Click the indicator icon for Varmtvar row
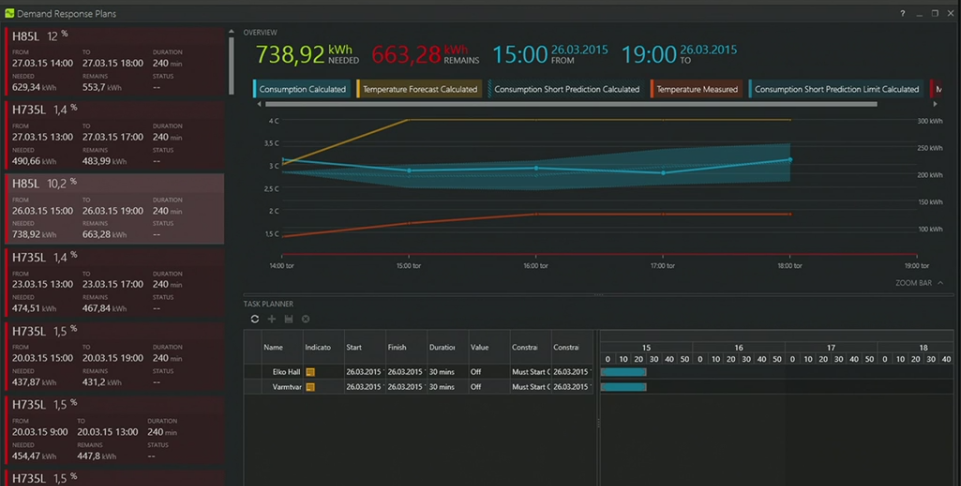961x486 pixels. (310, 386)
